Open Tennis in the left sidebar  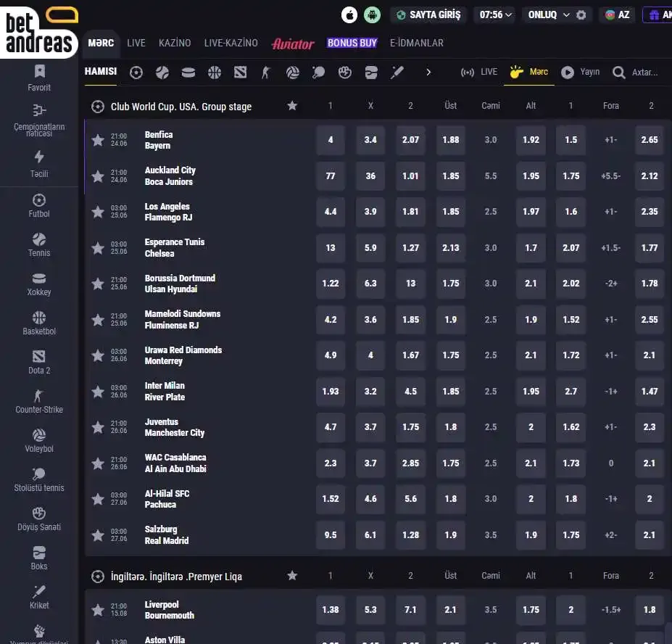click(x=39, y=245)
